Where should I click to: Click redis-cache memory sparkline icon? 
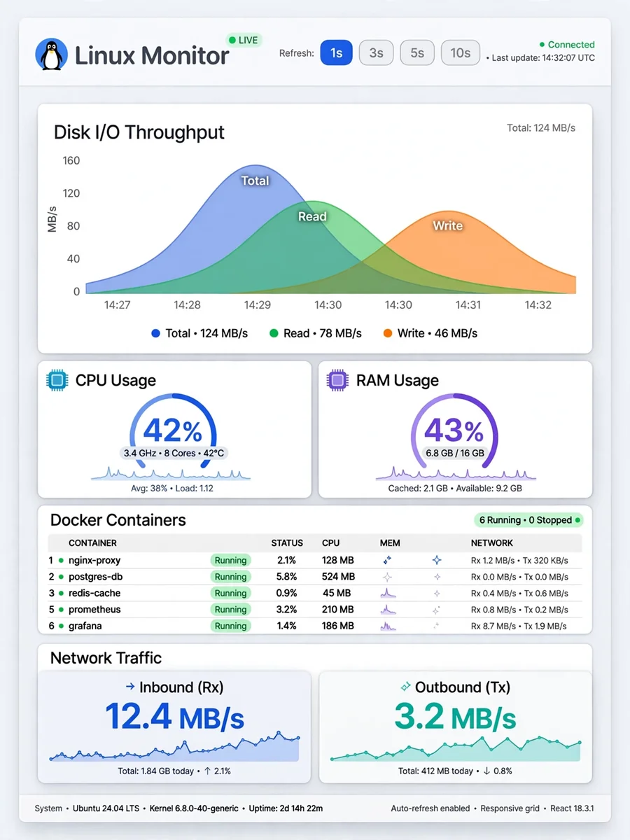(x=388, y=593)
